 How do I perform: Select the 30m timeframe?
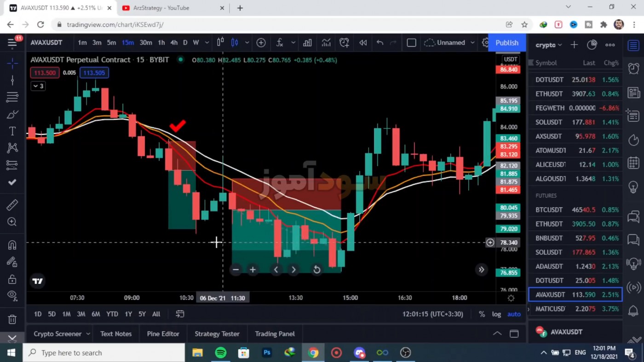pos(146,43)
